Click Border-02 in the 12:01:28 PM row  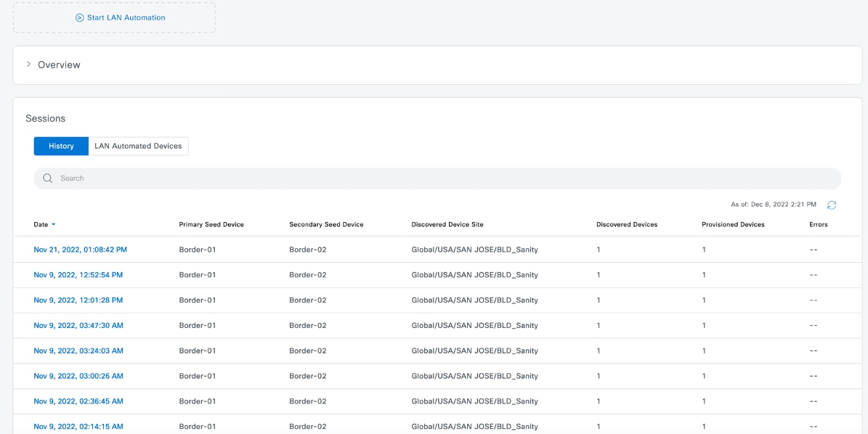click(308, 300)
